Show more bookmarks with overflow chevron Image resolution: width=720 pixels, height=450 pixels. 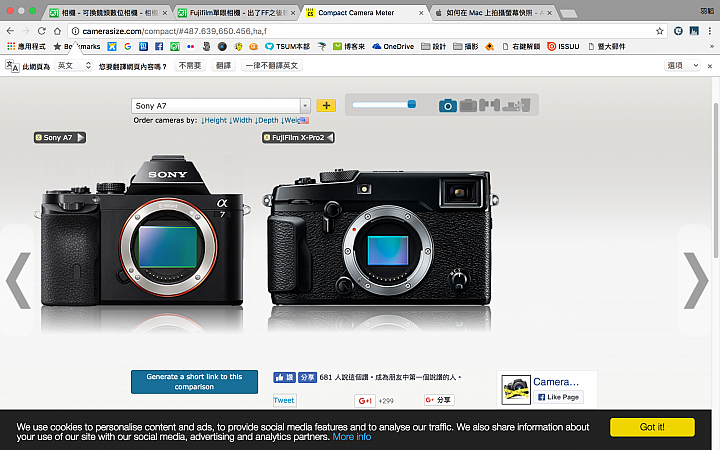coord(712,46)
